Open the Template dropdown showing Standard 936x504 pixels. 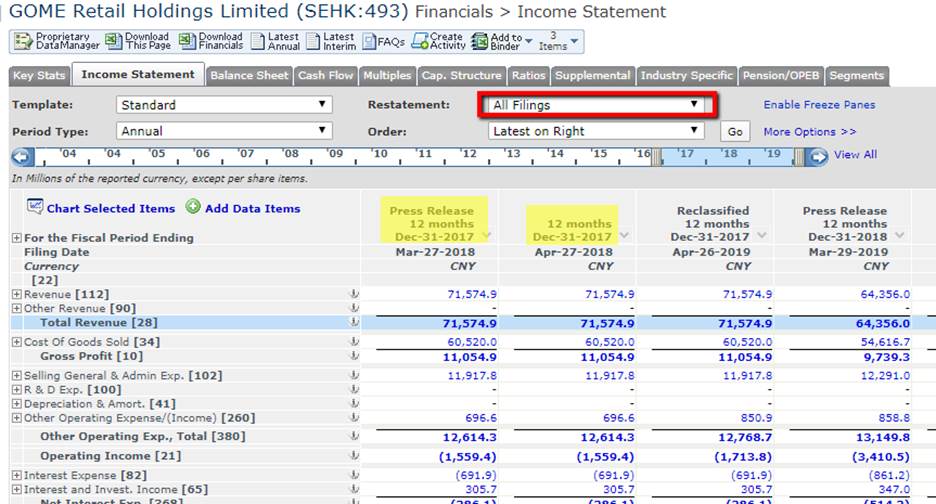(x=224, y=105)
